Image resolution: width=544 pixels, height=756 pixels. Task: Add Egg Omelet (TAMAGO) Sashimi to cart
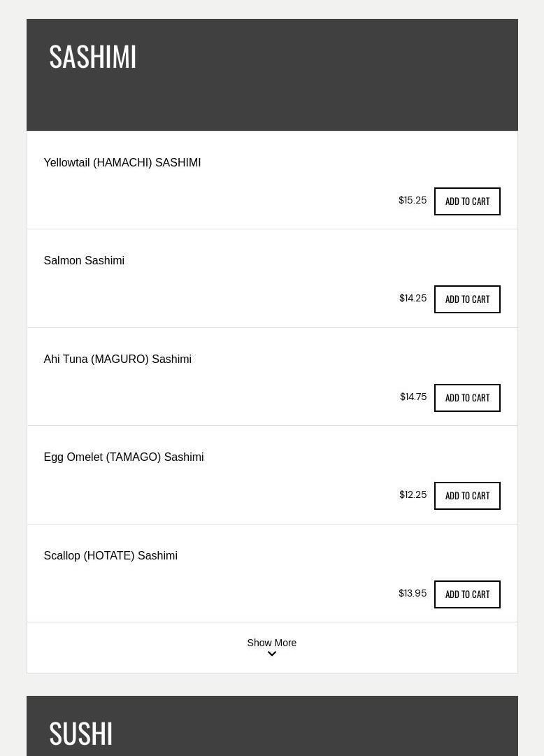[467, 496]
